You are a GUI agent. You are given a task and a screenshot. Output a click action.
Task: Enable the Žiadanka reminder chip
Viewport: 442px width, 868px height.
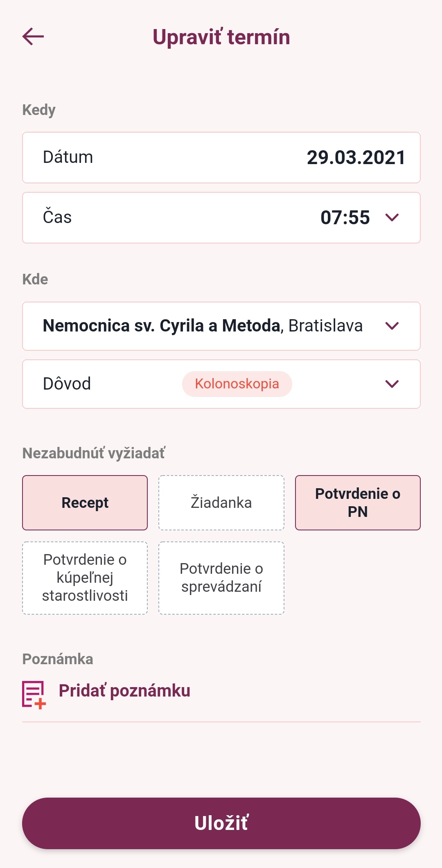coord(221,503)
